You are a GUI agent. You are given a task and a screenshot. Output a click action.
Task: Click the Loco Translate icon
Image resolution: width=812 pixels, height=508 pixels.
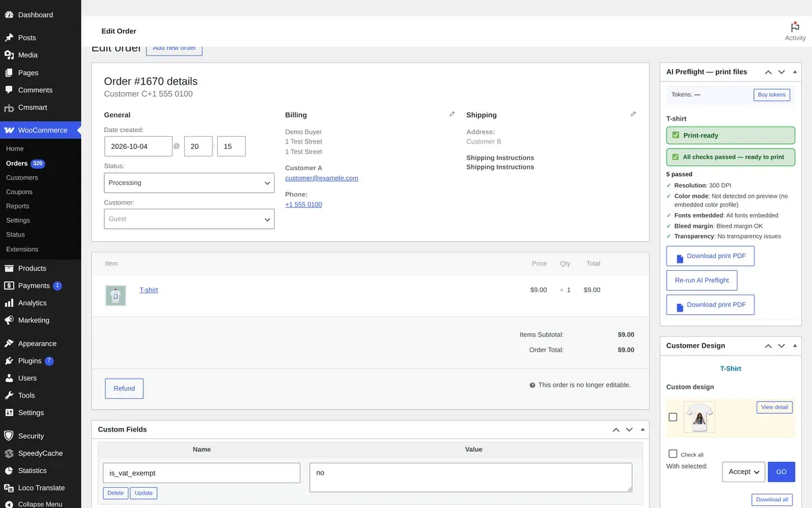(9, 488)
